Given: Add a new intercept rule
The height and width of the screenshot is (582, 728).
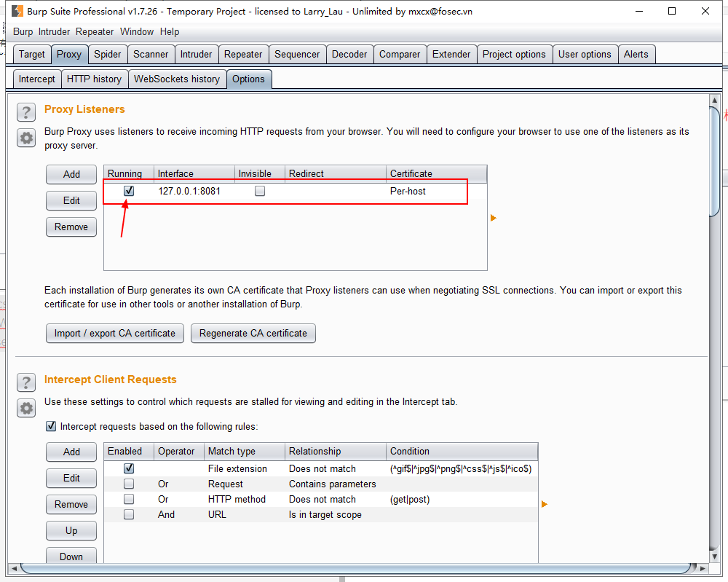Looking at the screenshot, I should 71,452.
